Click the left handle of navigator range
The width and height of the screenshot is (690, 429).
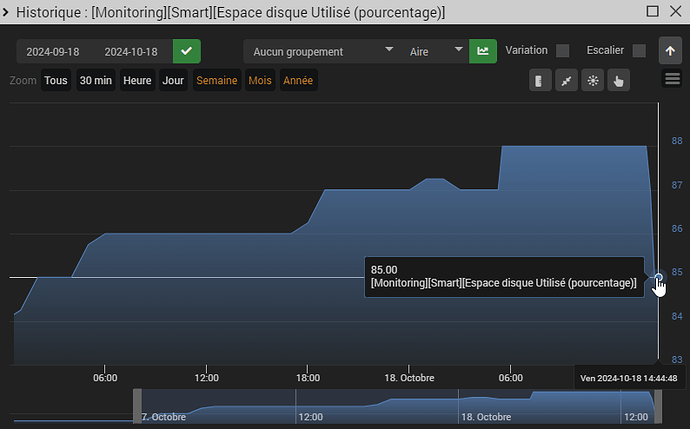click(x=138, y=406)
